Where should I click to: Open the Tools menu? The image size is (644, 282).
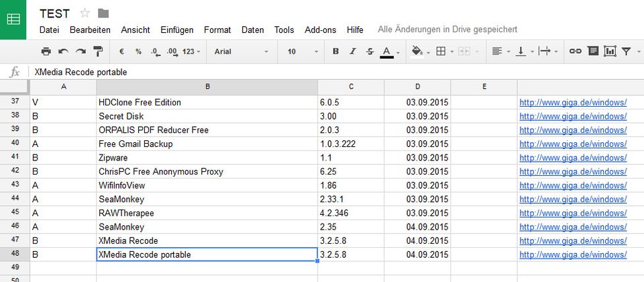pyautogui.click(x=284, y=30)
